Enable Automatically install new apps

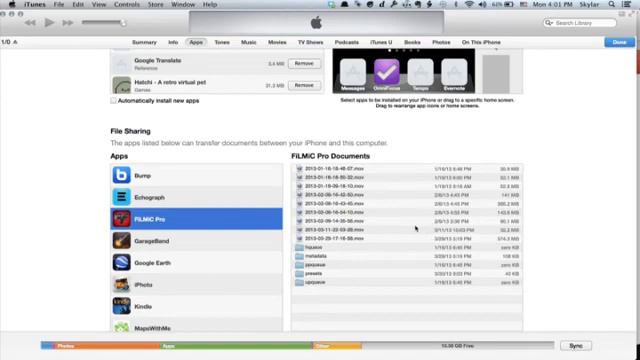[x=113, y=100]
